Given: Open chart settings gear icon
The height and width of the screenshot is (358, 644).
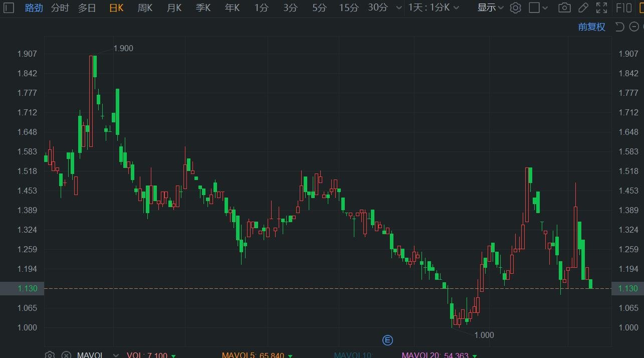Looking at the screenshot, I should [515, 8].
